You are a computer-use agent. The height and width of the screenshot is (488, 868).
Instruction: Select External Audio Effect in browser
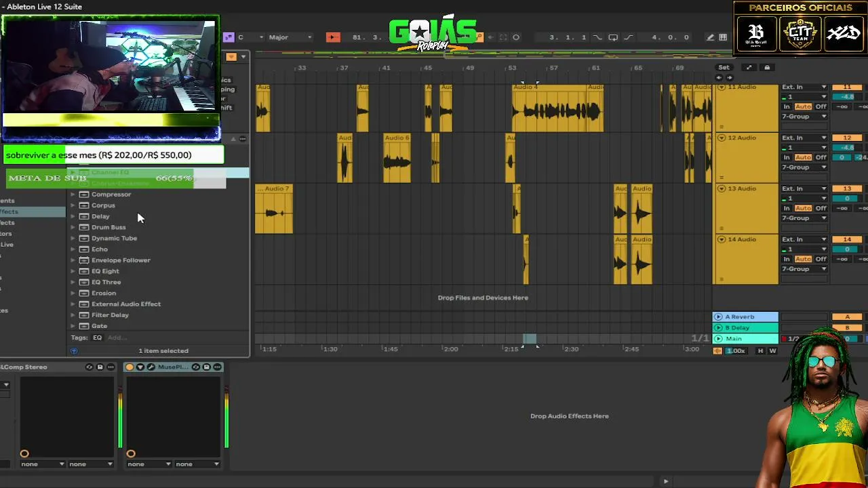pyautogui.click(x=126, y=304)
